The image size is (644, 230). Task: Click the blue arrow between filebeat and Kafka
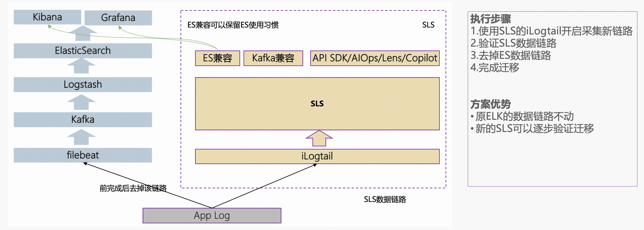coord(81,137)
